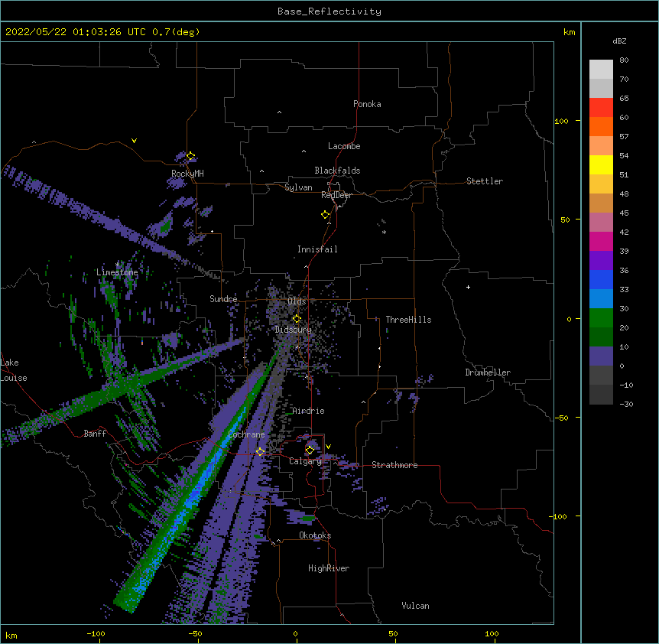659x644 pixels.
Task: Click the yellow diamond marker south of RedDeer
Action: [x=326, y=215]
